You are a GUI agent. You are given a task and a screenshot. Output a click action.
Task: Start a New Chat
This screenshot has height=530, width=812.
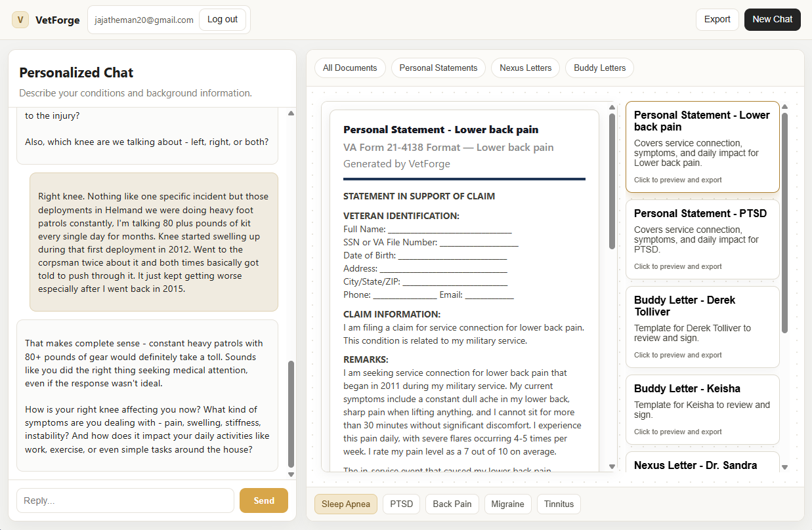click(772, 19)
